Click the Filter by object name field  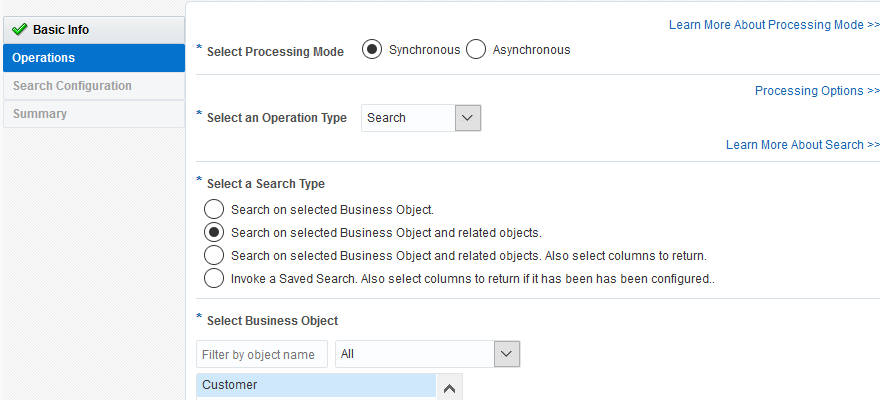click(261, 354)
